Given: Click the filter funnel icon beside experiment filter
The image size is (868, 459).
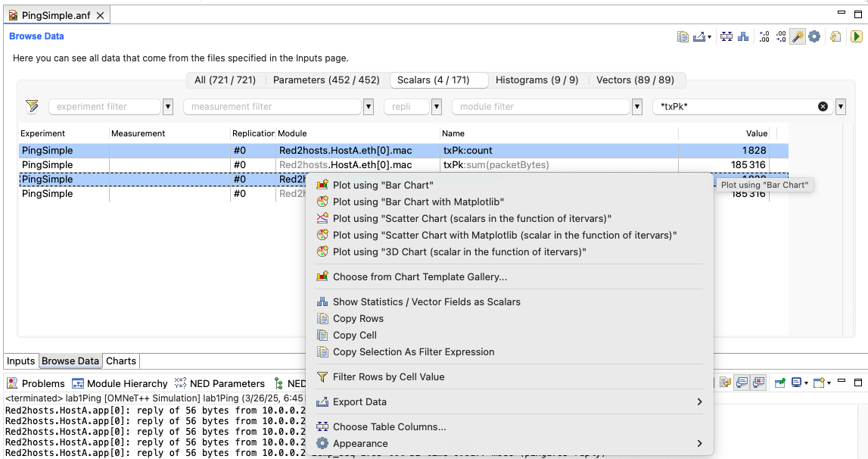Looking at the screenshot, I should [x=32, y=107].
